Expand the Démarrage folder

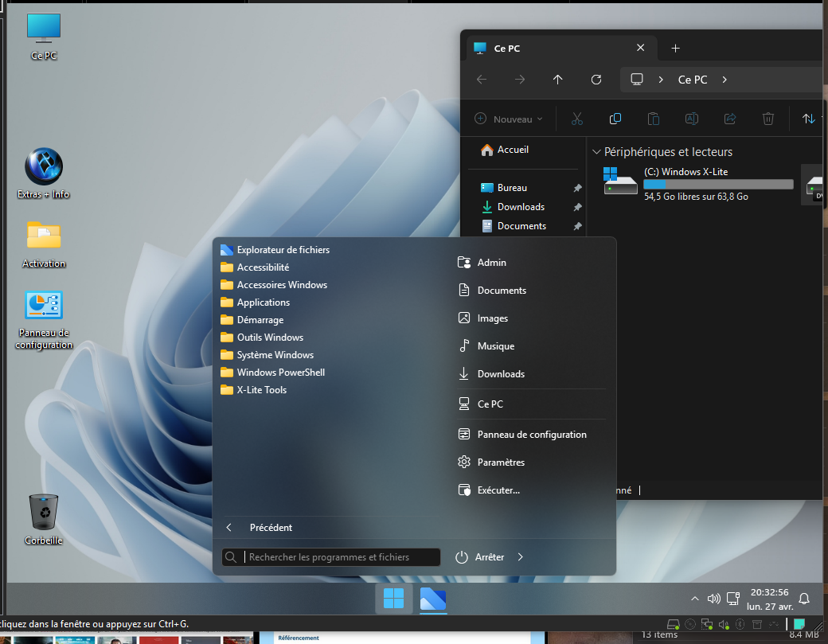click(252, 320)
